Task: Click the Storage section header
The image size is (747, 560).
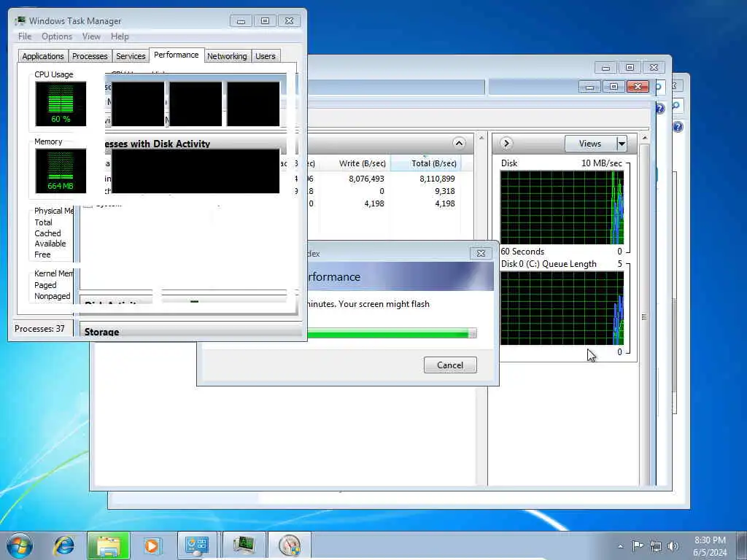Action: click(190, 332)
